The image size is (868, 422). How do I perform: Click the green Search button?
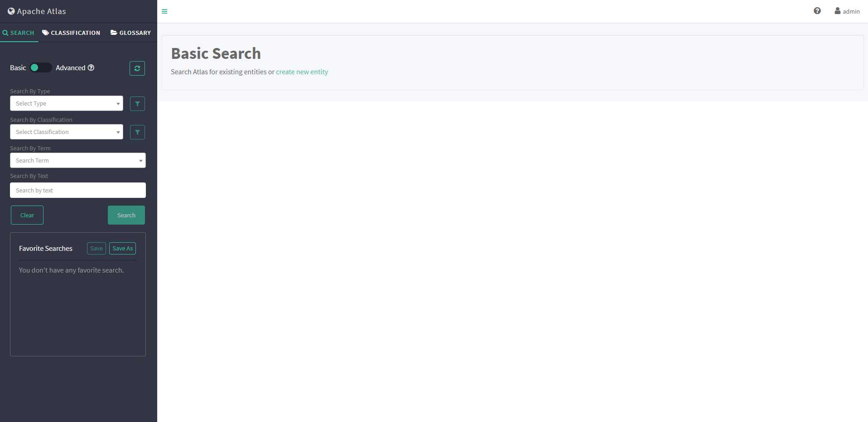click(x=126, y=215)
